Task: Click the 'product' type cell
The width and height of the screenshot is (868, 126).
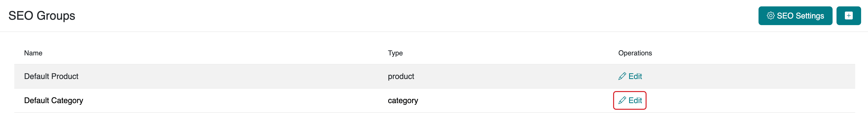Action: [401, 77]
